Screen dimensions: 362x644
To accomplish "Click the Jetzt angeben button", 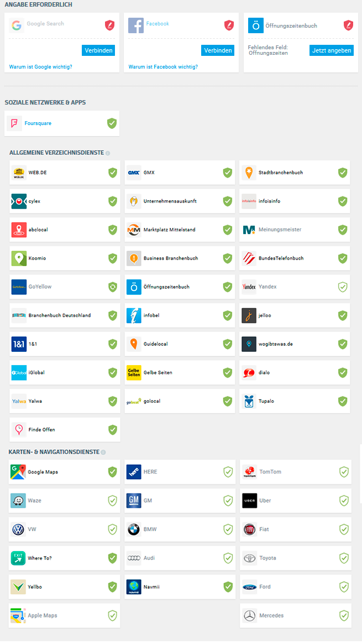I will tap(332, 50).
